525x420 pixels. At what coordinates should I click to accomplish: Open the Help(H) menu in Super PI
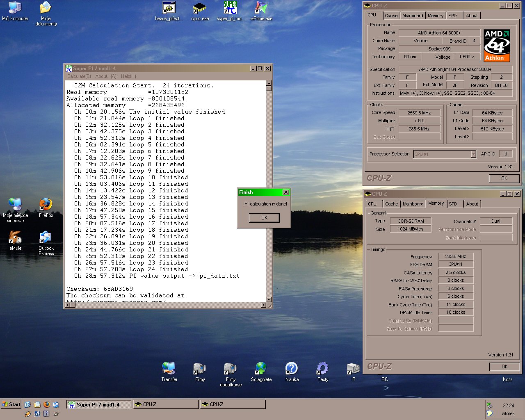point(128,76)
